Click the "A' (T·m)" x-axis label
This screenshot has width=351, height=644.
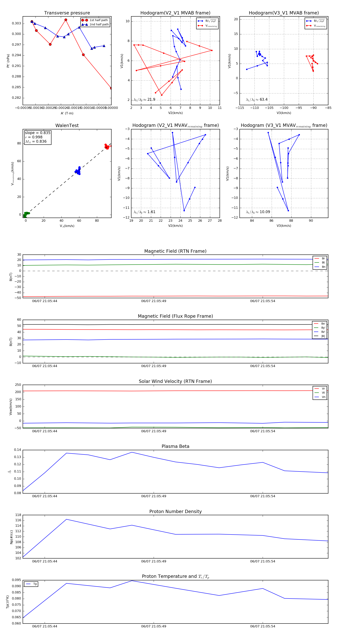[x=67, y=113]
